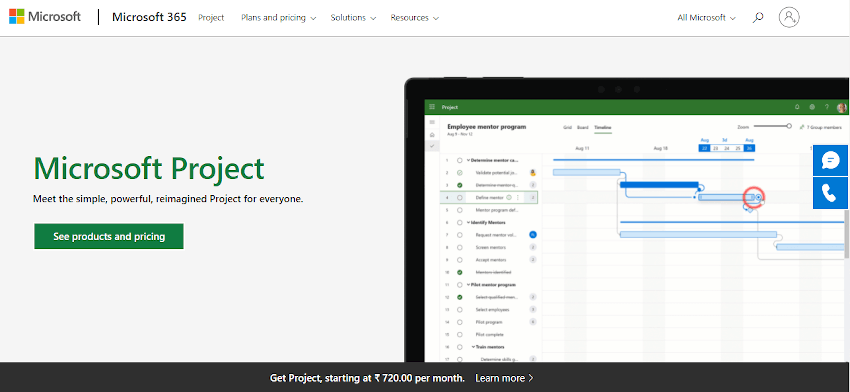The width and height of the screenshot is (850, 392).
Task: Adjust the Zoom slider handle
Action: 789,126
